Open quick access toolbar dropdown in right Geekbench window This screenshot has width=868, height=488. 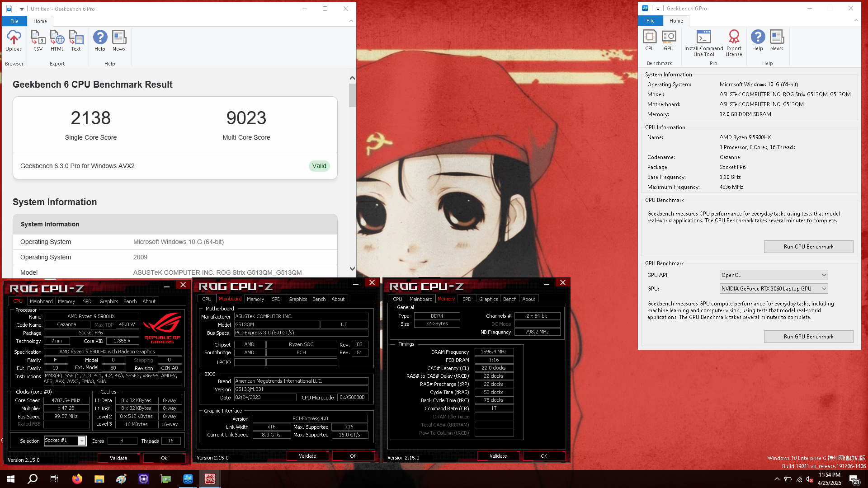coord(658,9)
